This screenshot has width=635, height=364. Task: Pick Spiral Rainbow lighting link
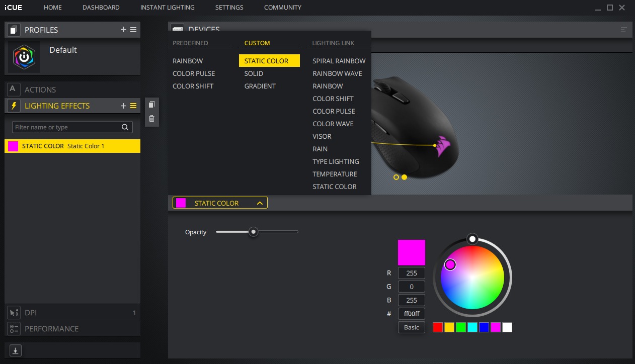[339, 61]
